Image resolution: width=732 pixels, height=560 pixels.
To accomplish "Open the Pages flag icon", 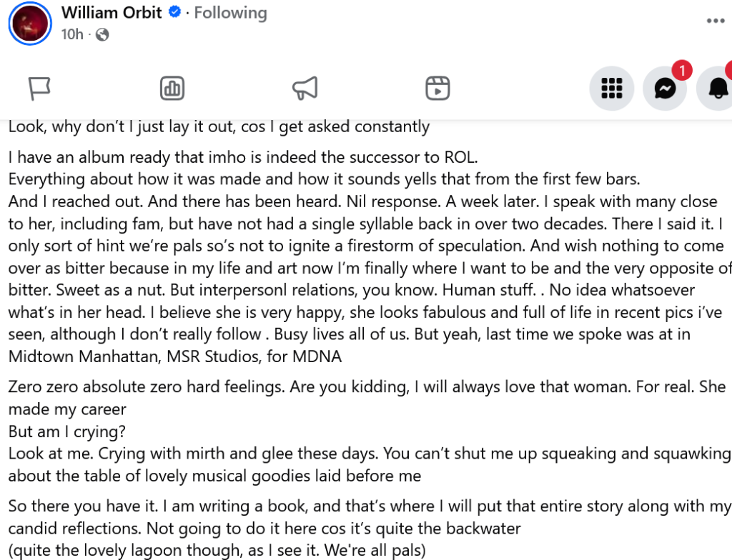I will pos(39,89).
